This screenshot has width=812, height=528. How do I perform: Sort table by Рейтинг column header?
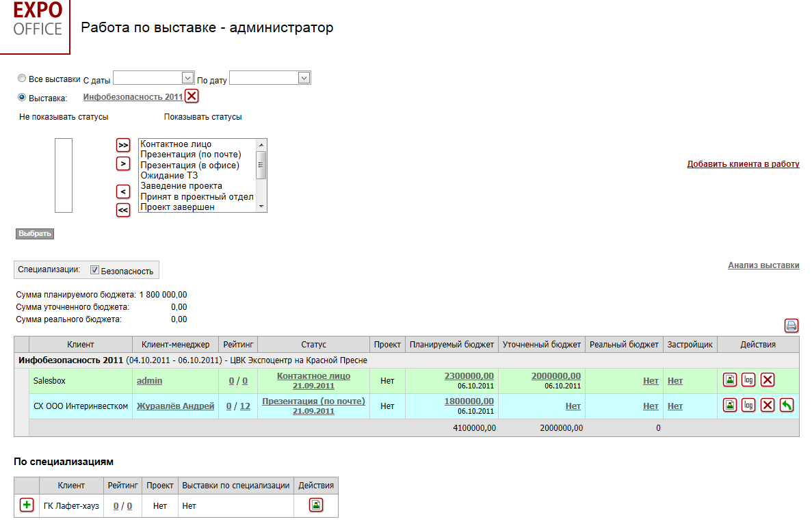(238, 345)
